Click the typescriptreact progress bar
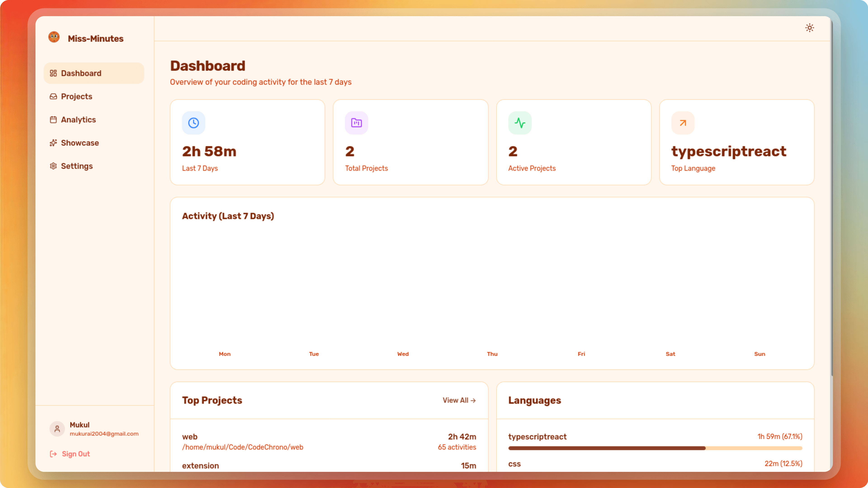 (x=655, y=448)
